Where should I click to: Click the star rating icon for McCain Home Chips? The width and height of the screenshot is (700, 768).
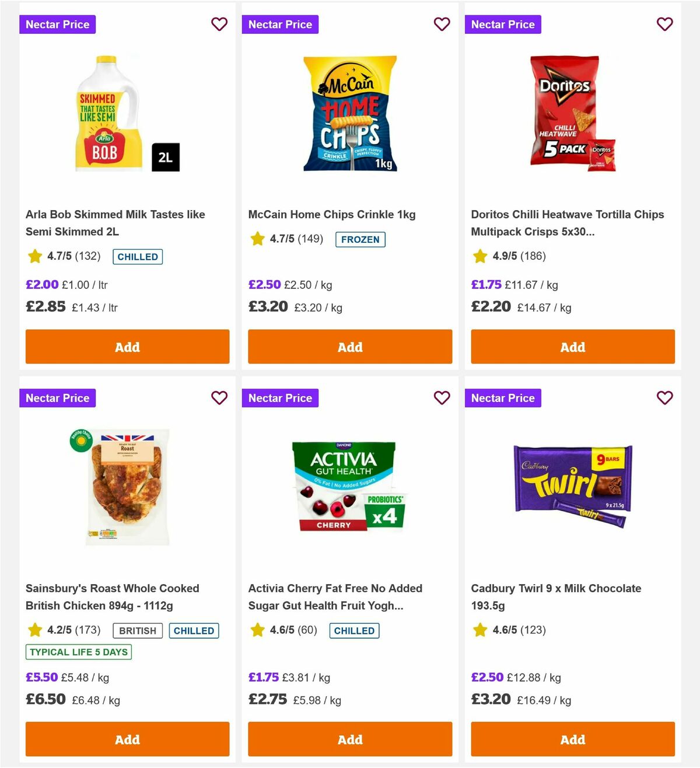[257, 238]
